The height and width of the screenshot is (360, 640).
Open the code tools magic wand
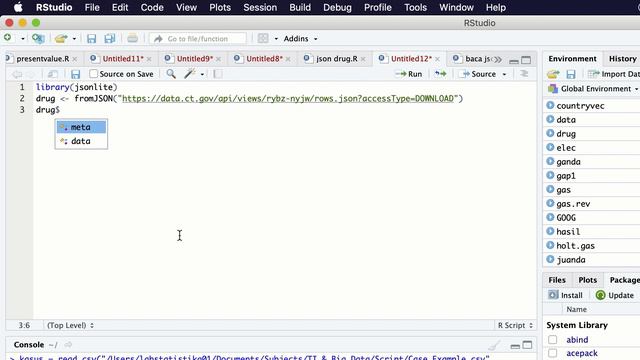(190, 74)
